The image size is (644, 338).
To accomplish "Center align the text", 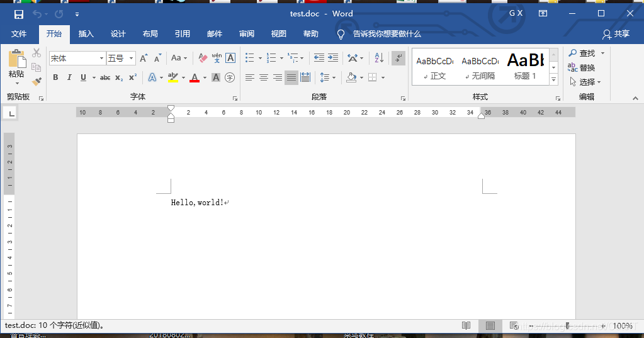I will 264,77.
